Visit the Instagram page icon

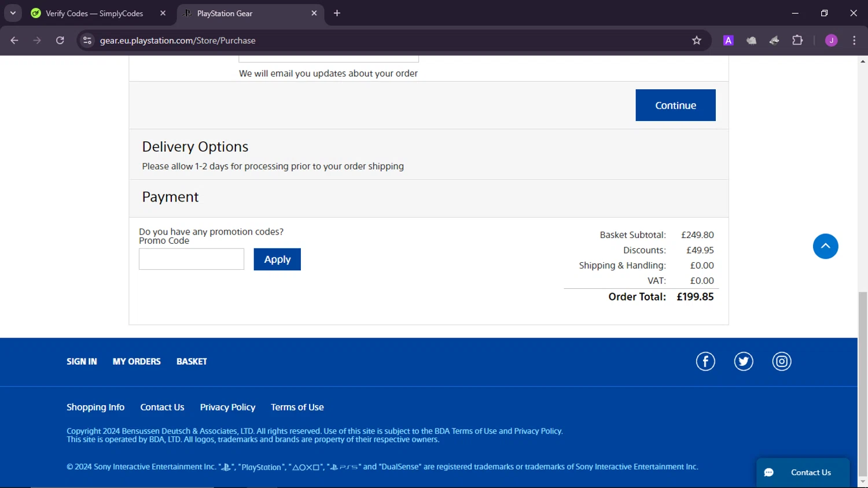click(x=782, y=361)
